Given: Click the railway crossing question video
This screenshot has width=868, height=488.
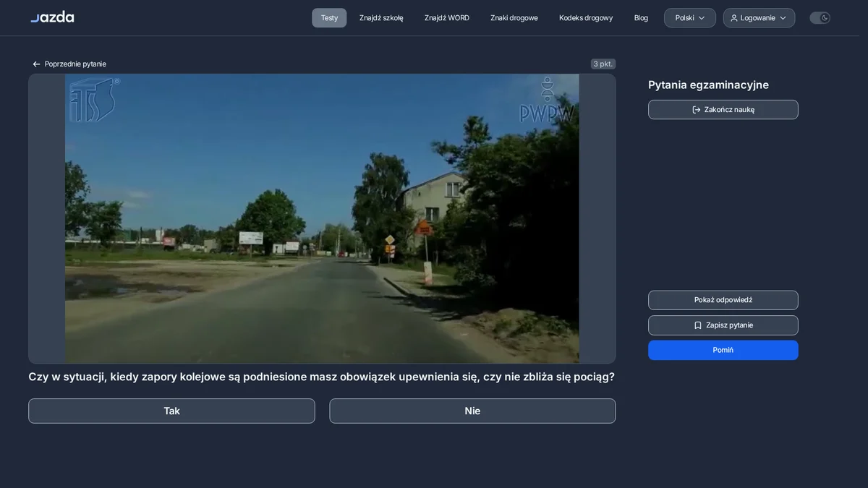Looking at the screenshot, I should (322, 218).
